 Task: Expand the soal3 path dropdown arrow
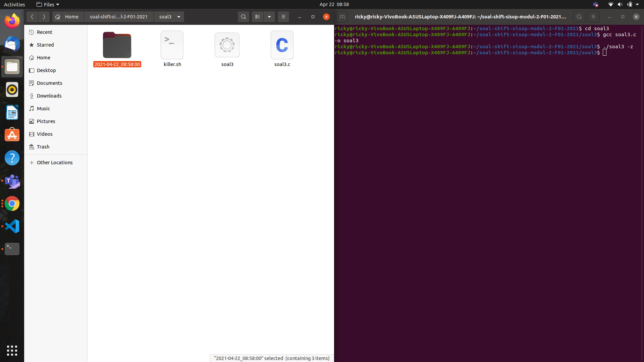[x=179, y=17]
